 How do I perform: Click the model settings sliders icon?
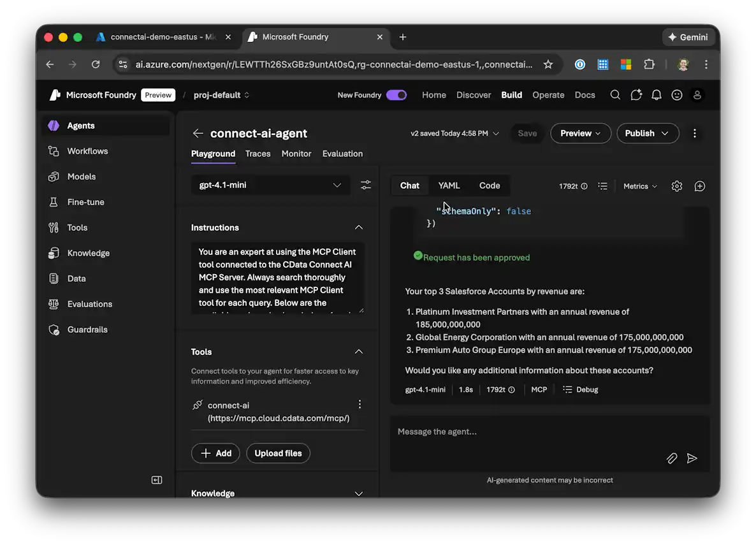pos(366,185)
